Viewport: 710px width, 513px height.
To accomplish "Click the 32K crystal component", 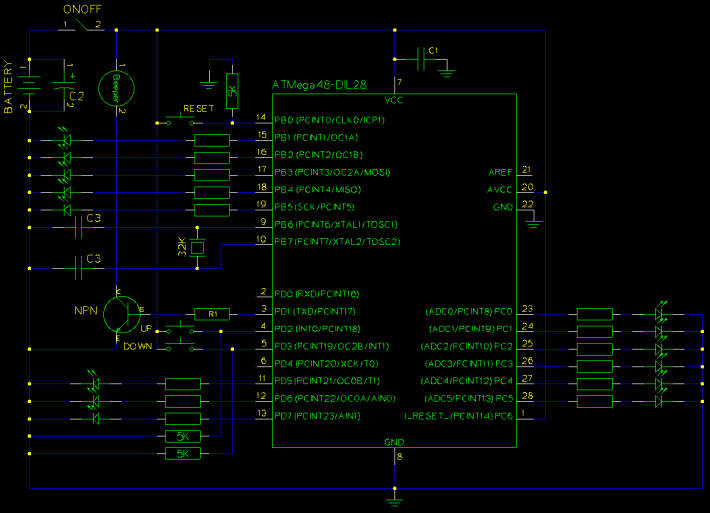I will [198, 247].
